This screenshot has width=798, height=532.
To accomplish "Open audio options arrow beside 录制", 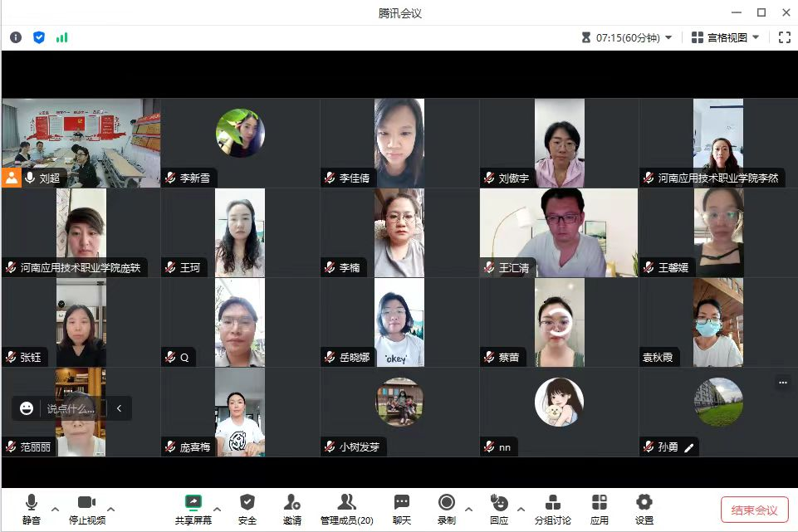I will pyautogui.click(x=468, y=509).
